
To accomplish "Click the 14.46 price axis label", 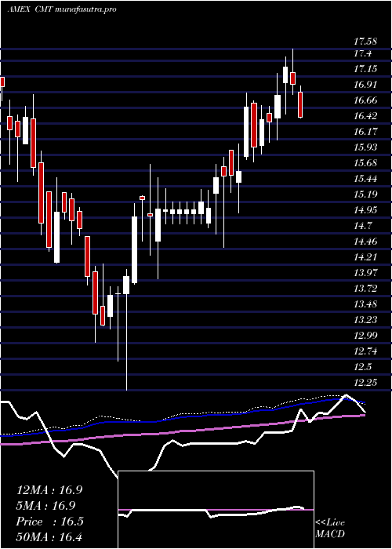I will [x=365, y=242].
